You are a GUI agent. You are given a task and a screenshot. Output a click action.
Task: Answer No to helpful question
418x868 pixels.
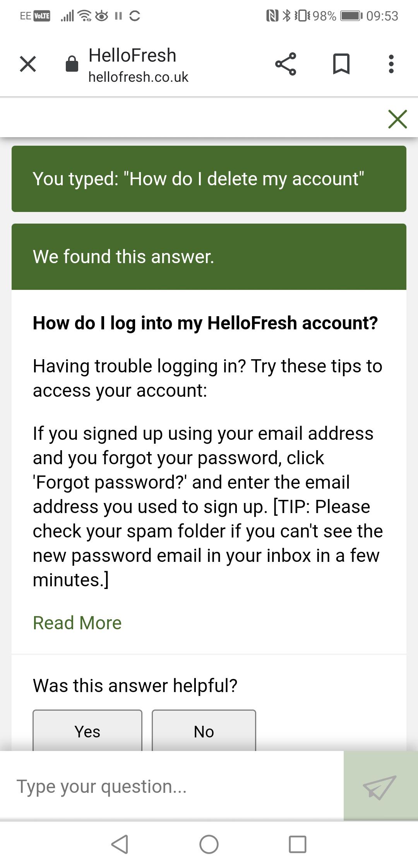tap(204, 731)
